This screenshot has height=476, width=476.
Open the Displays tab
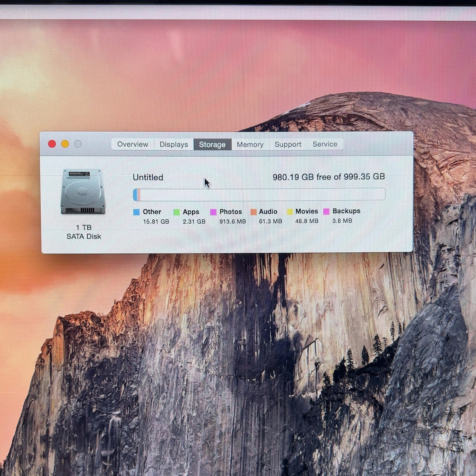point(174,144)
